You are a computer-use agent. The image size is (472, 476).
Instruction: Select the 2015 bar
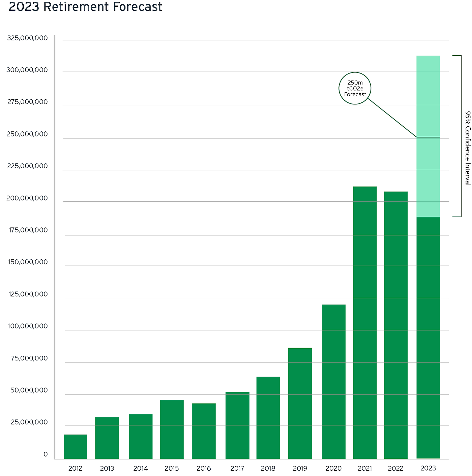pyautogui.click(x=172, y=429)
